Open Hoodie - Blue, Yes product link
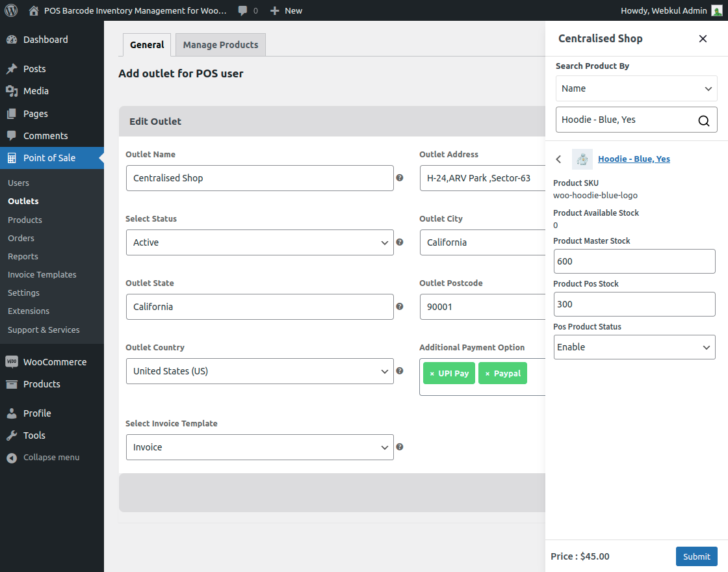The height and width of the screenshot is (572, 728). tap(634, 159)
